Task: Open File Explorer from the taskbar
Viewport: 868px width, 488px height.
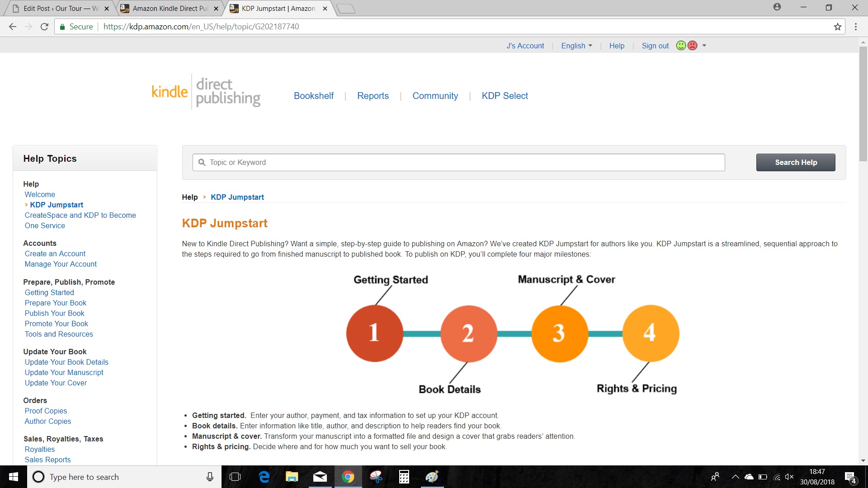Action: pyautogui.click(x=292, y=477)
